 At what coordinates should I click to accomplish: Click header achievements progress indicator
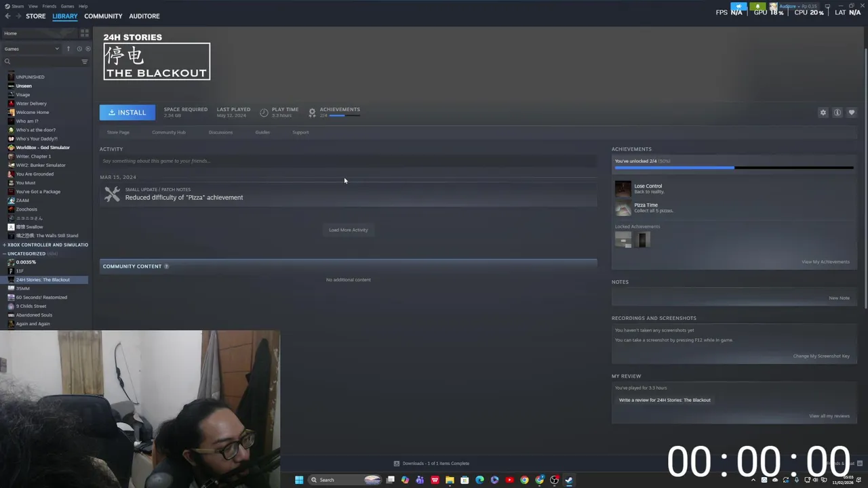(346, 116)
